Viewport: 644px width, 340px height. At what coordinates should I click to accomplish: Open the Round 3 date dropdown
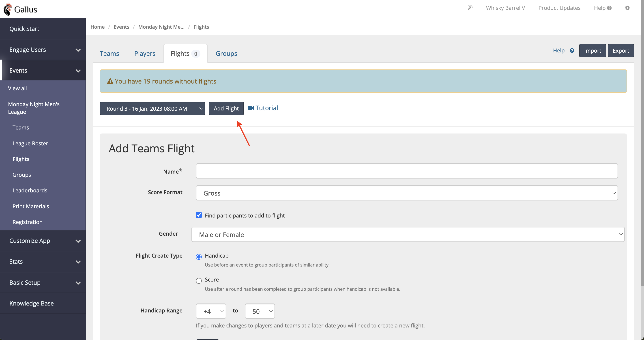(x=152, y=108)
